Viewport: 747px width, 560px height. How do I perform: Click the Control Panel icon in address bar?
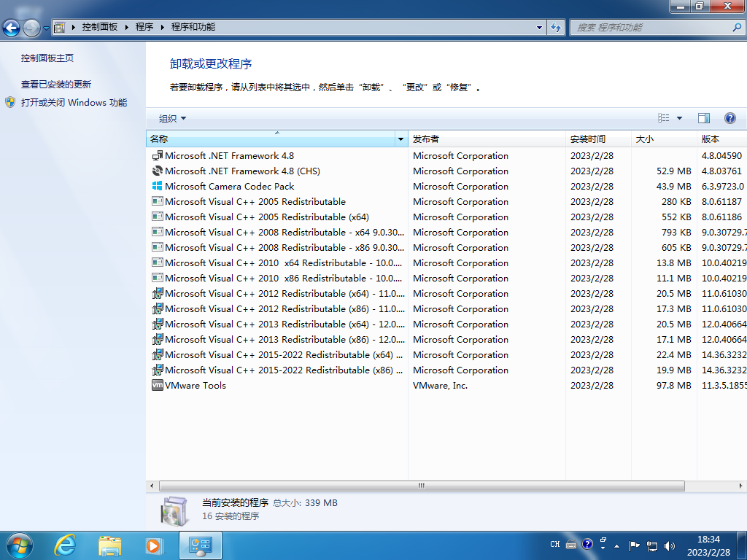point(60,27)
